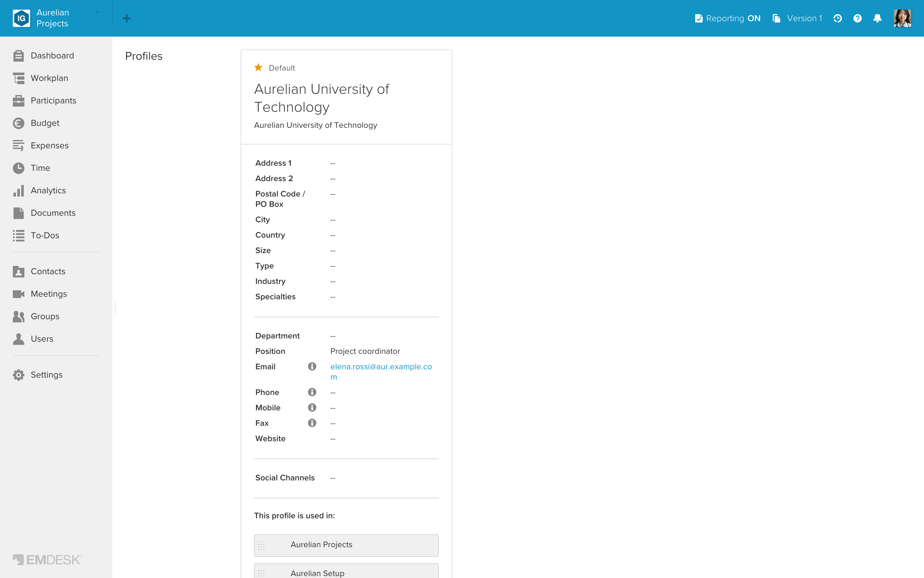Click the IG project logo
The height and width of the screenshot is (578, 924).
[x=21, y=18]
